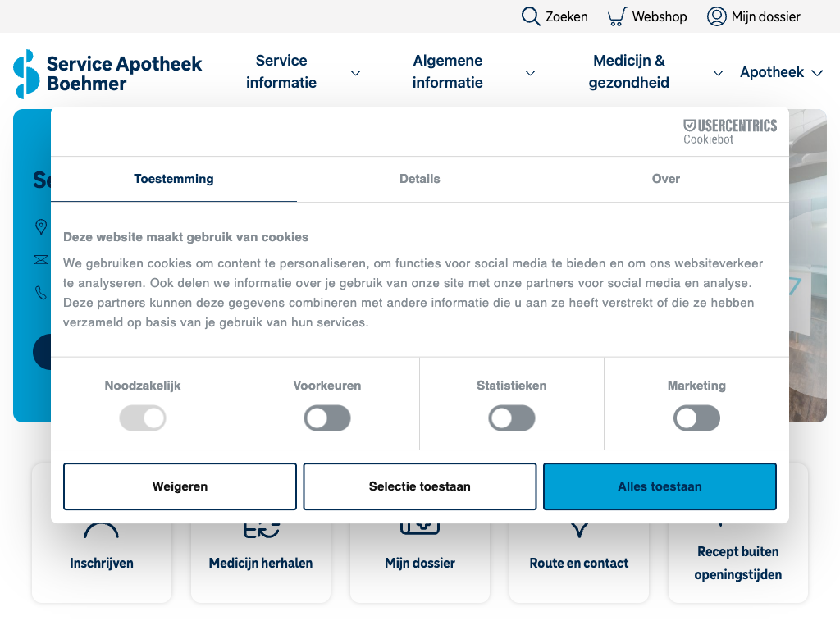Image resolution: width=840 pixels, height=630 pixels.
Task: Switch to the Details tab
Action: (420, 179)
